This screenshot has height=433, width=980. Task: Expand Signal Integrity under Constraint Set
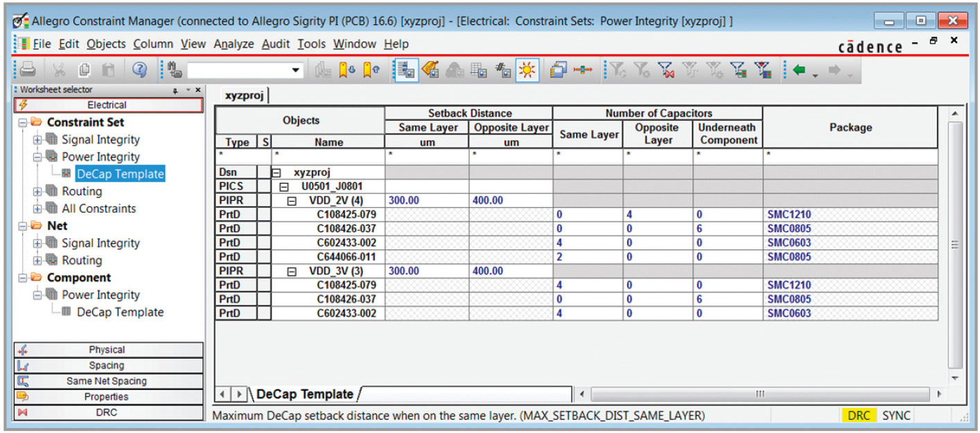click(37, 140)
